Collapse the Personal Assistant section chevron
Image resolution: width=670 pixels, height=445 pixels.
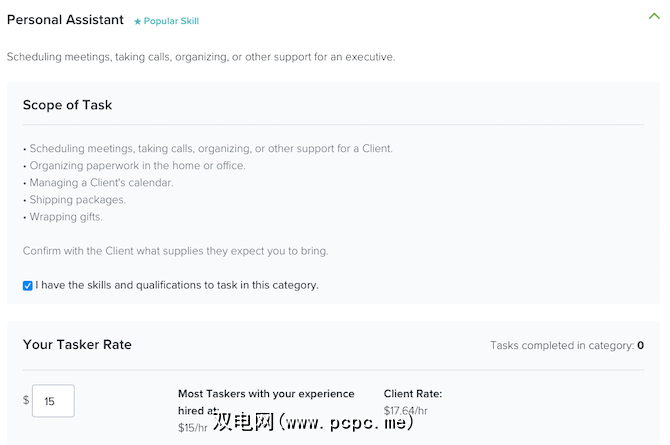point(655,16)
